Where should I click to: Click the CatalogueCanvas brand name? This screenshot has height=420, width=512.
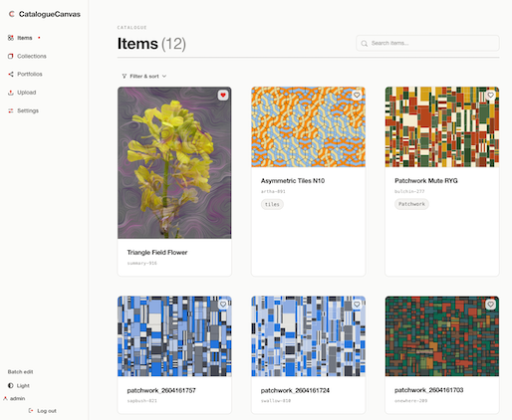click(x=50, y=14)
